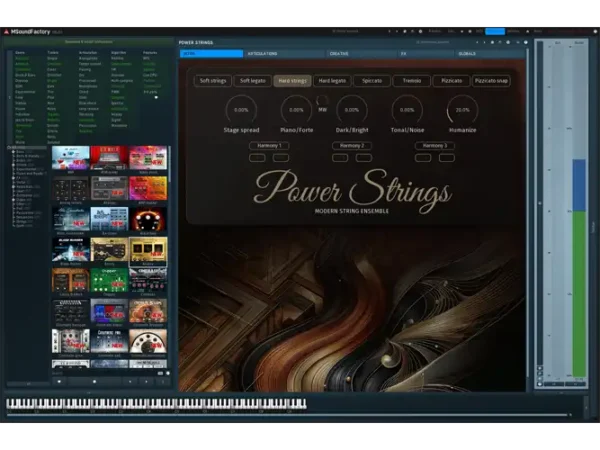This screenshot has width=600, height=450.
Task: Click the Long release articulation tag
Action: [89, 109]
